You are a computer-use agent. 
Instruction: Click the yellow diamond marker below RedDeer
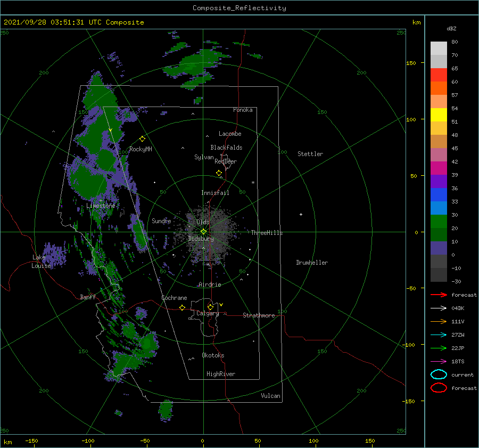219,173
